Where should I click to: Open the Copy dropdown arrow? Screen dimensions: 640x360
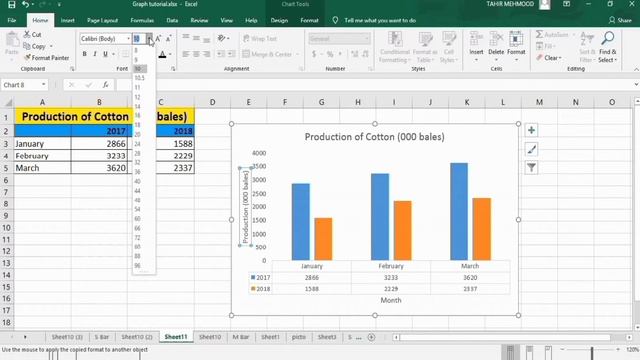point(51,46)
